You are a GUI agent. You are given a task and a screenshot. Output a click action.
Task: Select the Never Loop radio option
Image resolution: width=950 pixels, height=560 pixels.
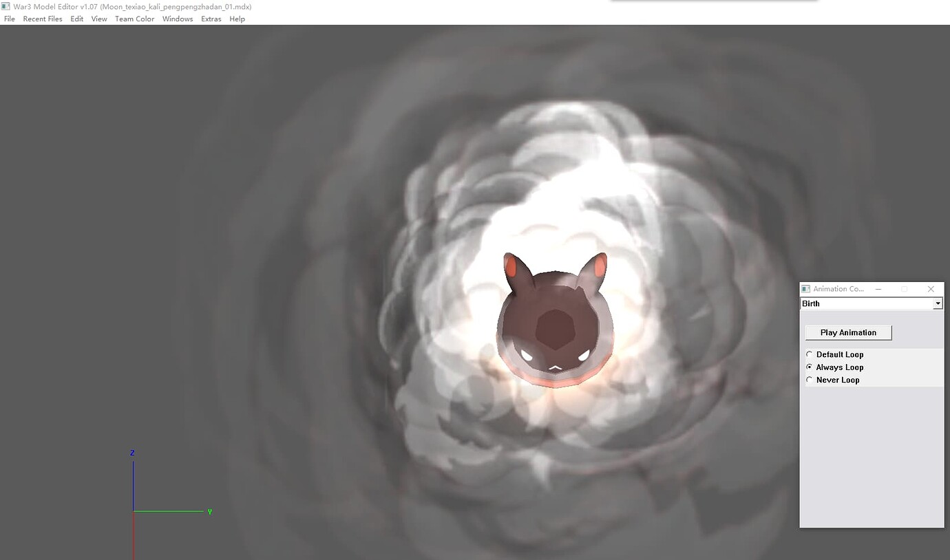tap(832, 380)
